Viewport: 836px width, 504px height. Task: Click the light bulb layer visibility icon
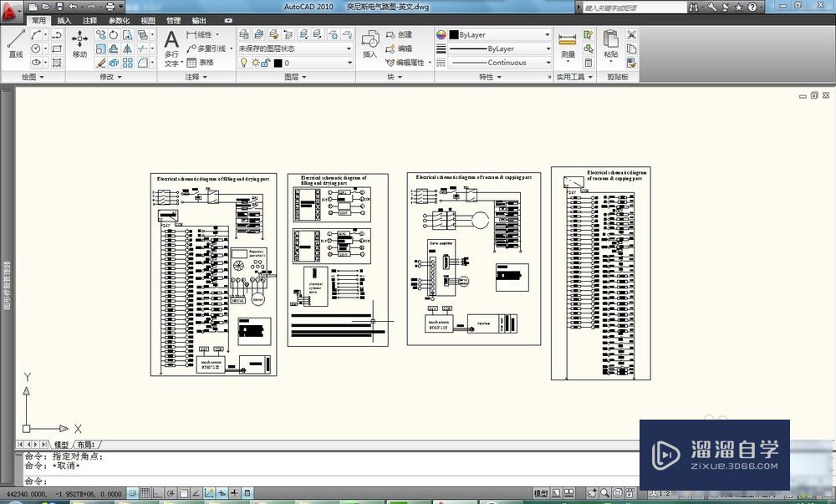[x=243, y=63]
